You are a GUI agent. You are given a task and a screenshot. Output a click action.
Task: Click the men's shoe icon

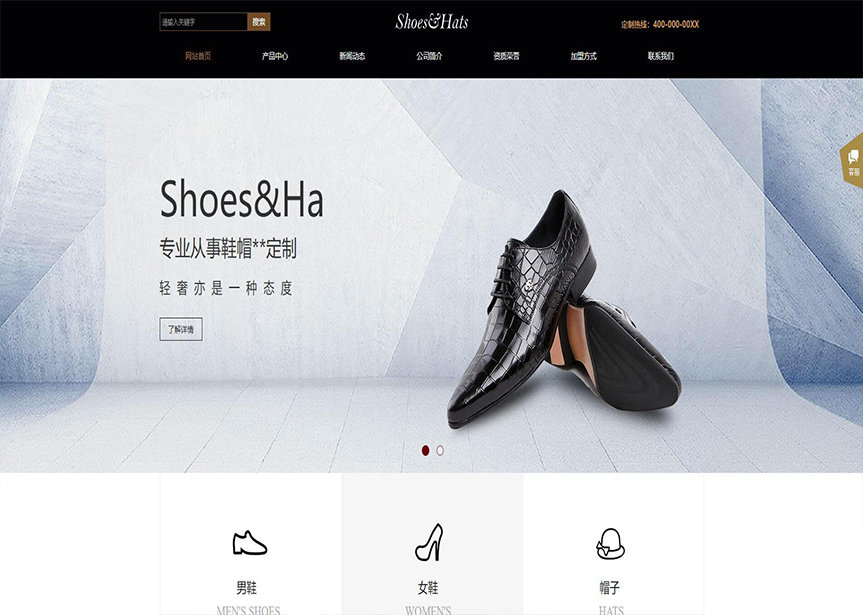(249, 543)
